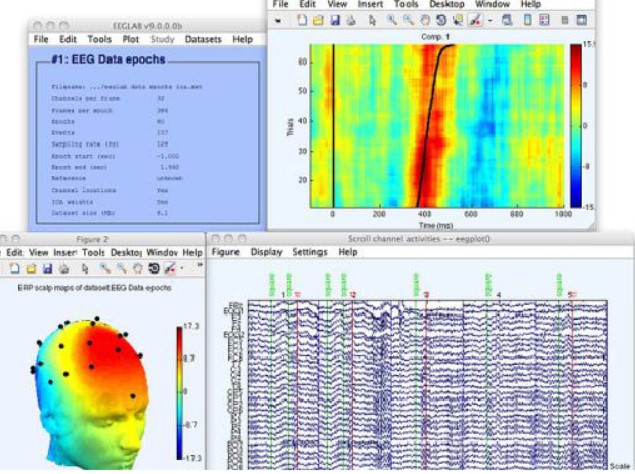Click Save icon in Figure 2 toolbar
This screenshot has height=474, width=635.
tap(47, 268)
